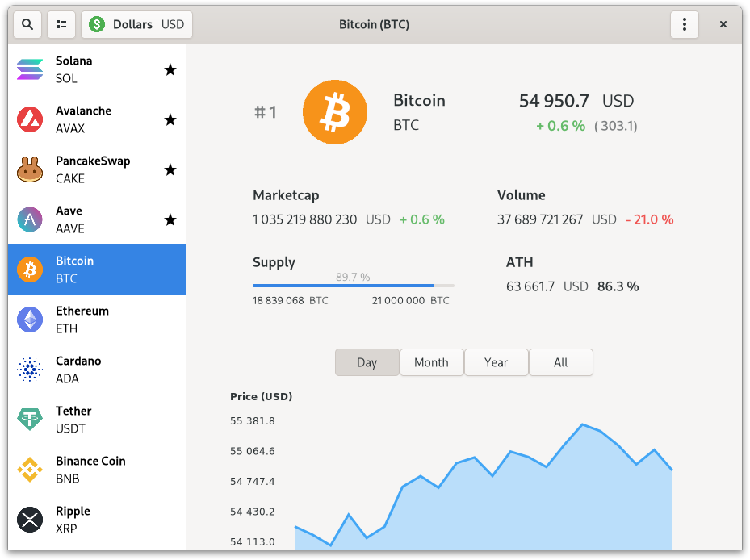
Task: Click the Avalanche logo icon
Action: coord(30,119)
